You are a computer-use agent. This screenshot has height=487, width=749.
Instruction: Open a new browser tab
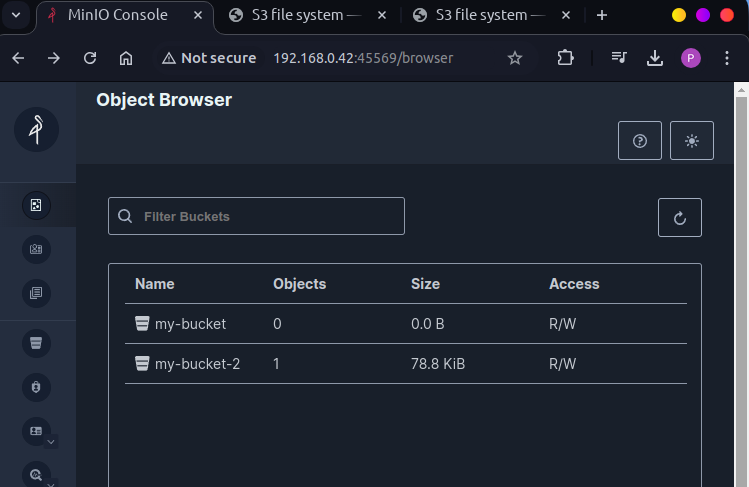pos(602,15)
